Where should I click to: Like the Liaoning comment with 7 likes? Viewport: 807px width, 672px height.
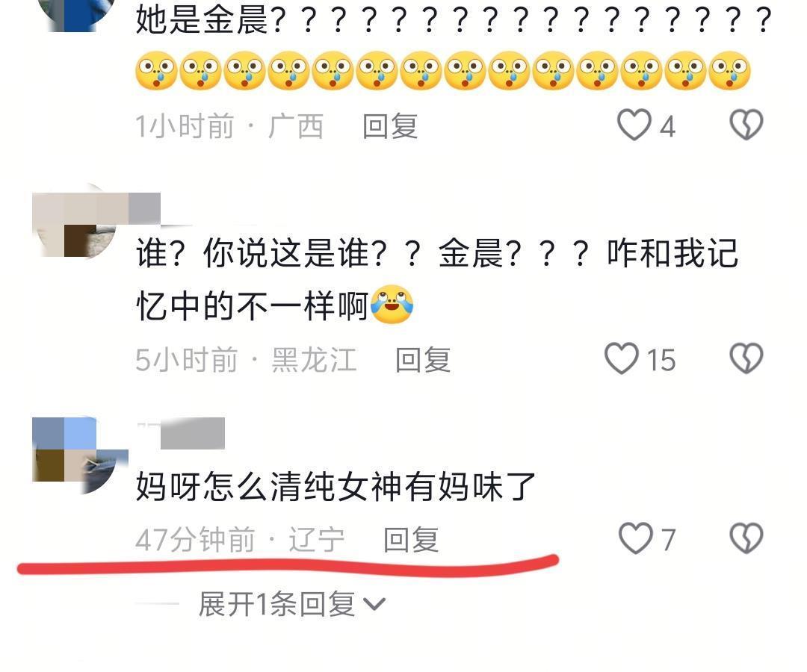coord(635,538)
